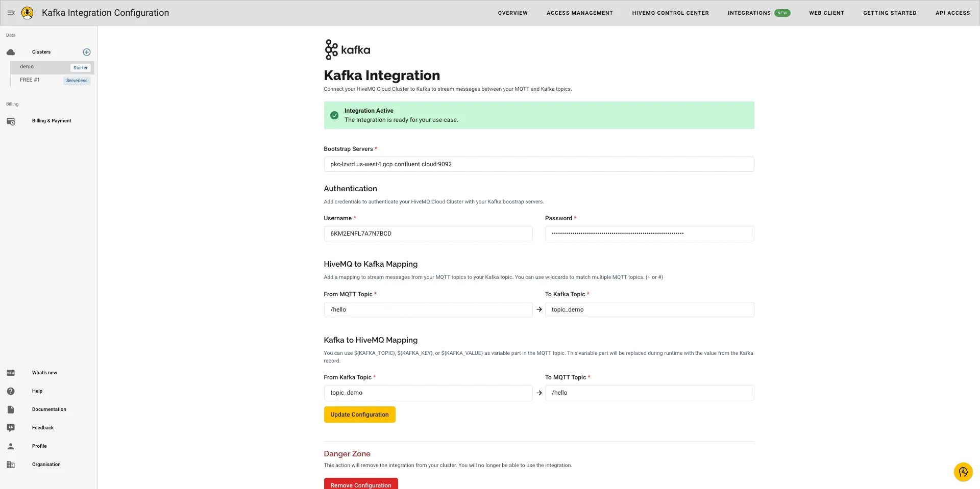The width and height of the screenshot is (980, 489).
Task: Open the yellow floating help widget
Action: [963, 472]
